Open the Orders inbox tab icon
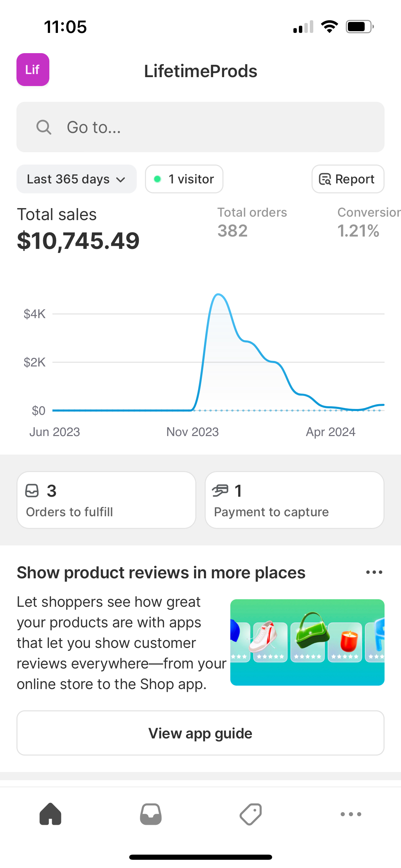This screenshot has width=401, height=868. 150,814
